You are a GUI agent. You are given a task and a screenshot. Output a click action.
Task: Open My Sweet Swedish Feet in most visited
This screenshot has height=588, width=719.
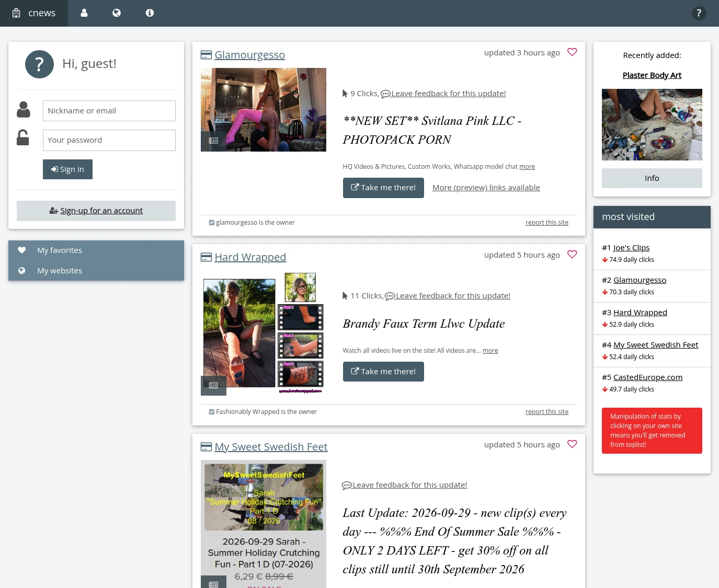click(656, 345)
